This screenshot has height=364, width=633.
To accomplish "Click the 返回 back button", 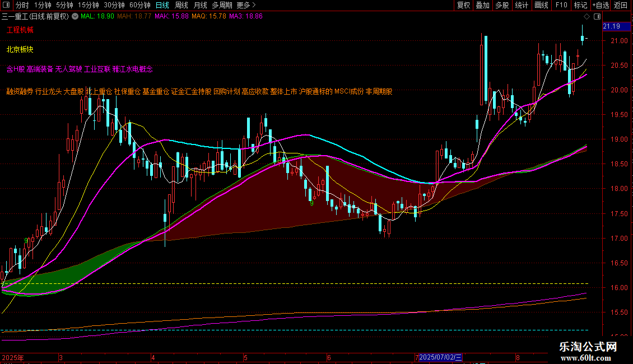I will pos(621,5).
